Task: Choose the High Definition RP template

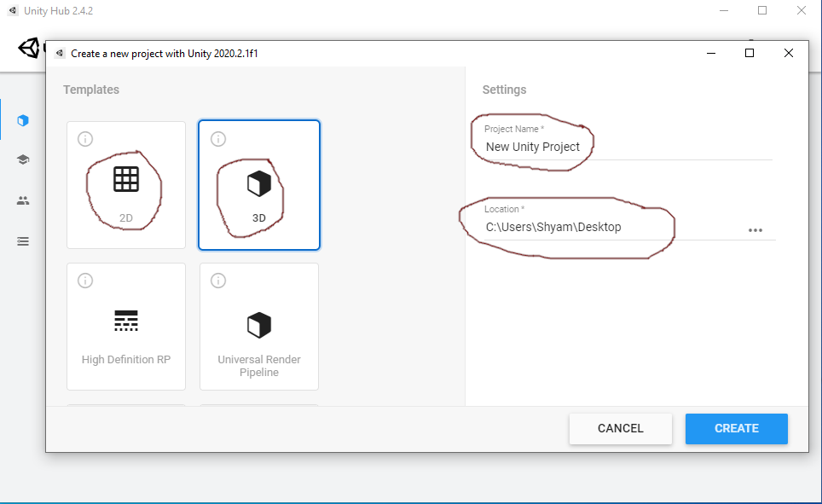Action: pos(126,327)
